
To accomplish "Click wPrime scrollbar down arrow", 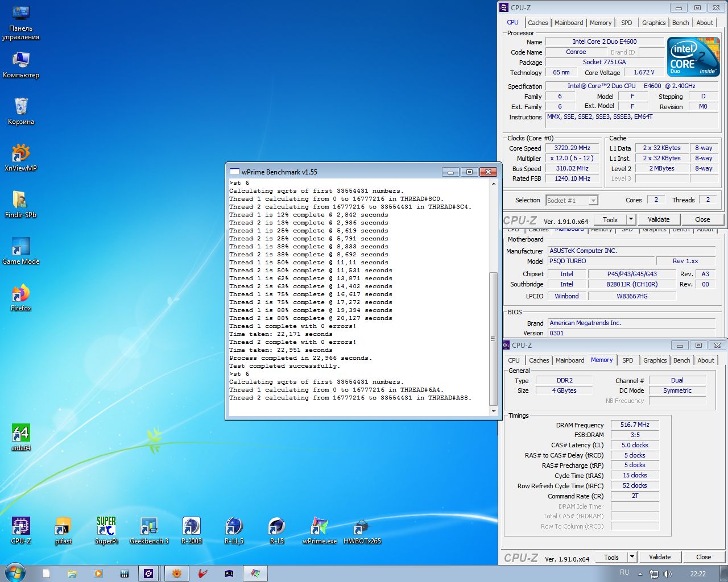I will [493, 411].
